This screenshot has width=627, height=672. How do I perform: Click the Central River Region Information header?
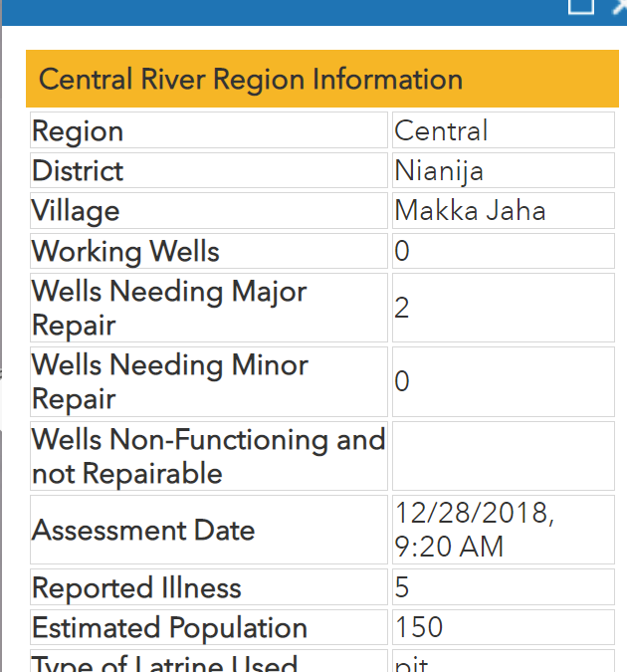point(322,79)
